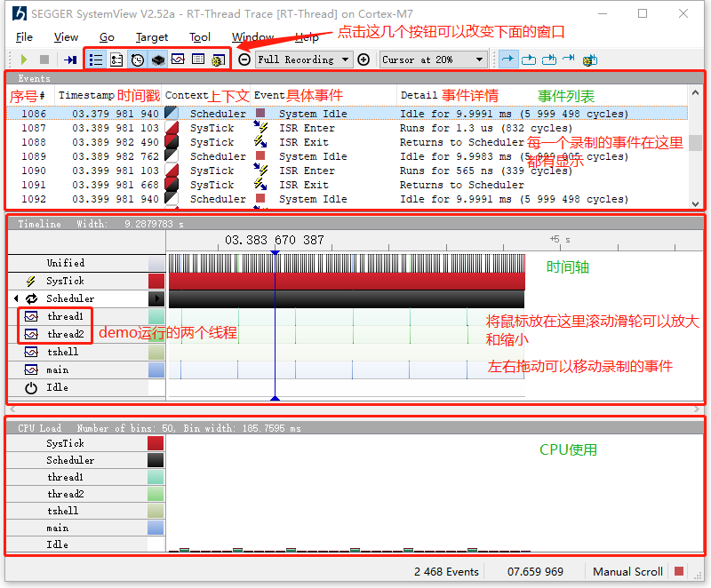This screenshot has height=588, width=711.
Task: Open the Full Recording zoom dropdown
Action: (304, 60)
